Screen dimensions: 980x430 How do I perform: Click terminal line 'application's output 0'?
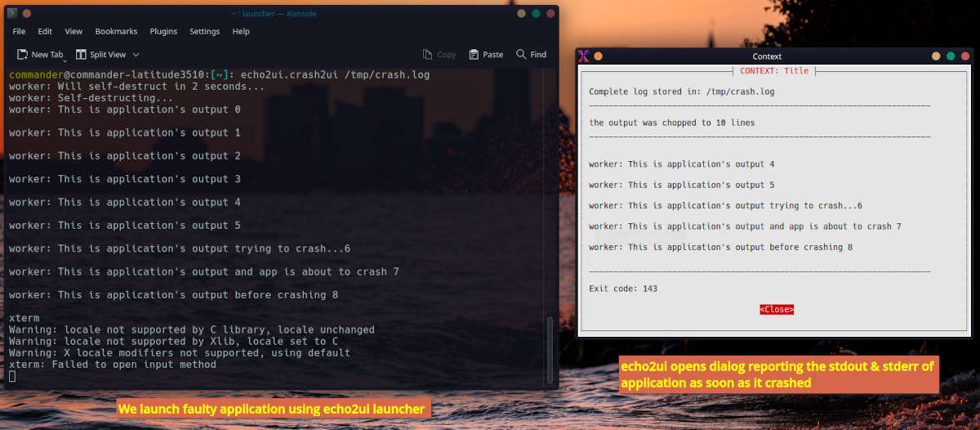coord(124,110)
